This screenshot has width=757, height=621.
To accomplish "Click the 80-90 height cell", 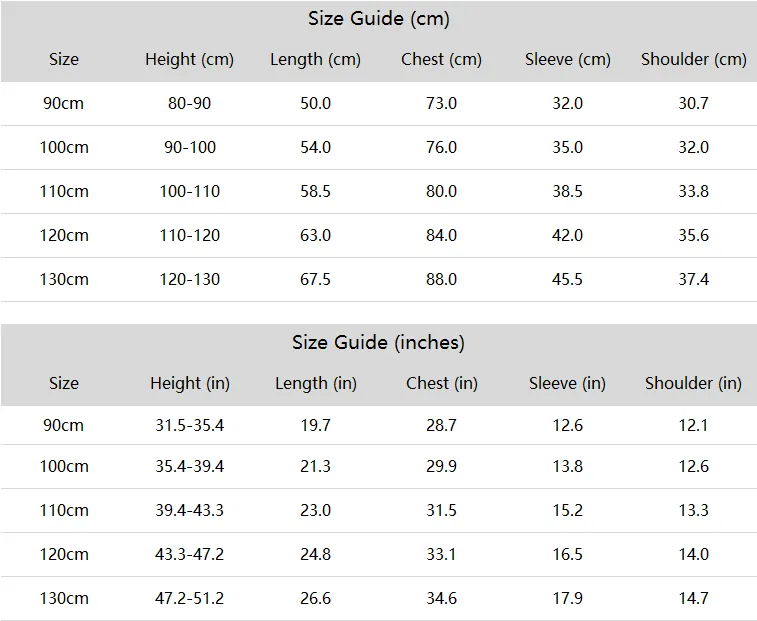I will pos(189,103).
